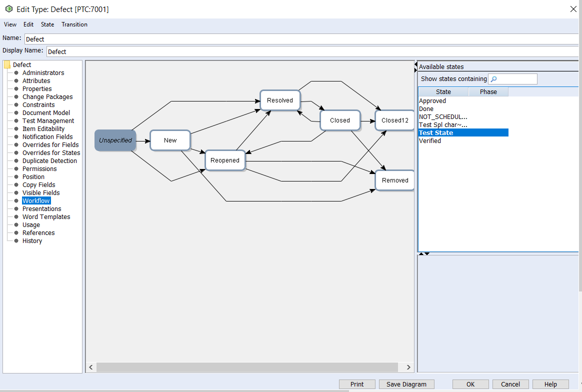Click the split pane up/down arrows below states list
Screen dimensions: 582x392
click(x=424, y=254)
